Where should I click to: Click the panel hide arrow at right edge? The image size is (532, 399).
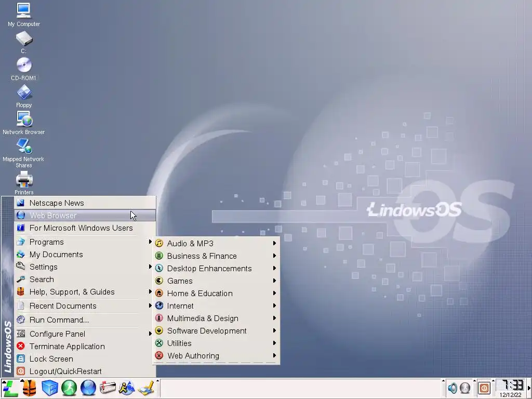(529, 389)
